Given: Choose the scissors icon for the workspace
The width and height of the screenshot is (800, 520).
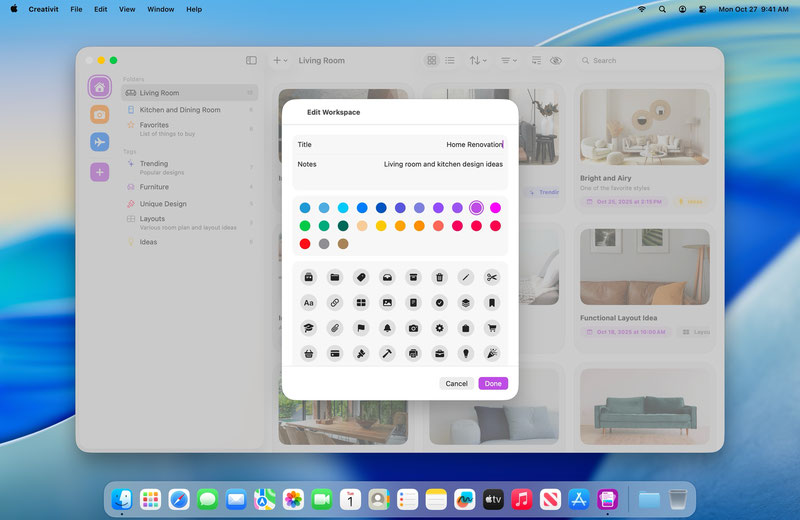Looking at the screenshot, I should click(492, 277).
